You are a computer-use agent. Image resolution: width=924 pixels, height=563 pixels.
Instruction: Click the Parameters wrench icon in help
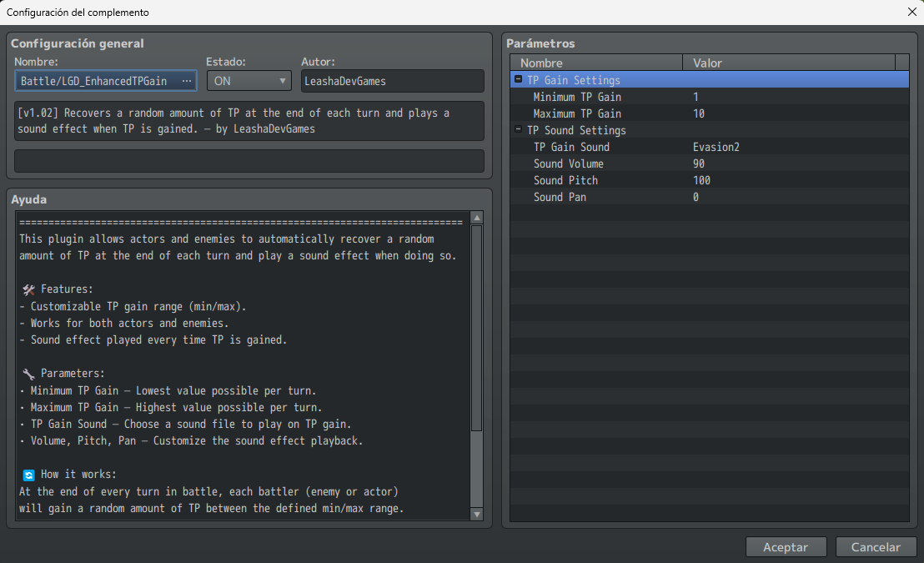point(28,374)
